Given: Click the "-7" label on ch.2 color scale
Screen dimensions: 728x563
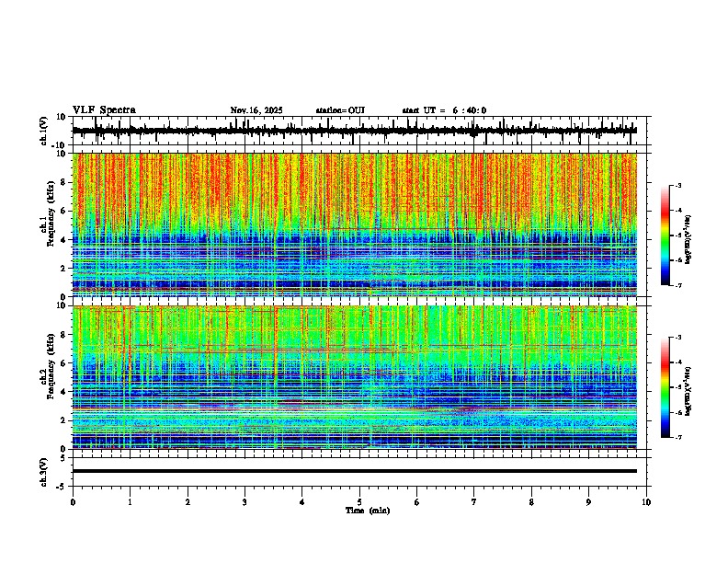Looking at the screenshot, I should click(x=678, y=437).
